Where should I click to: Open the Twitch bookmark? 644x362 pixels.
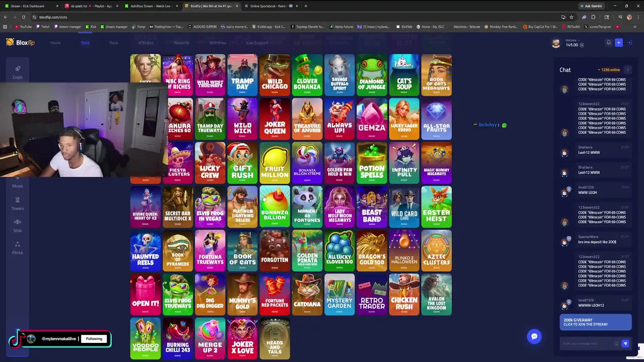pos(42,27)
